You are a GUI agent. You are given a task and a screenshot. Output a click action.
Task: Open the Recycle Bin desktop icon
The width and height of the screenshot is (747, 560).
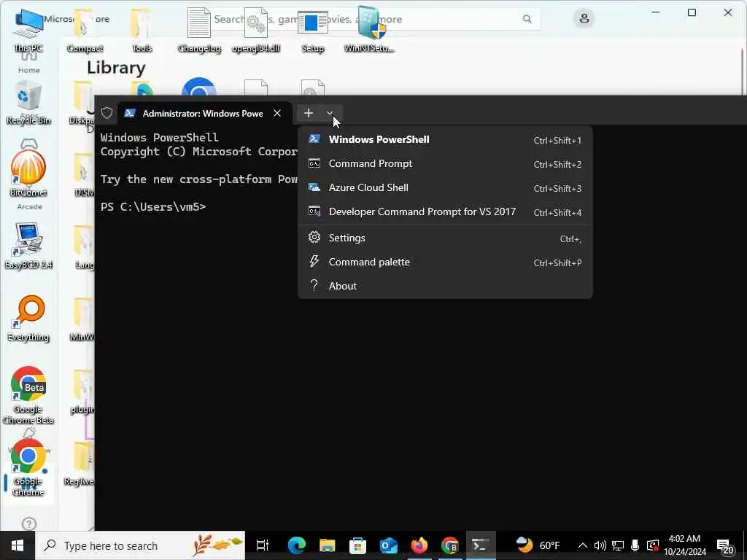pyautogui.click(x=28, y=103)
